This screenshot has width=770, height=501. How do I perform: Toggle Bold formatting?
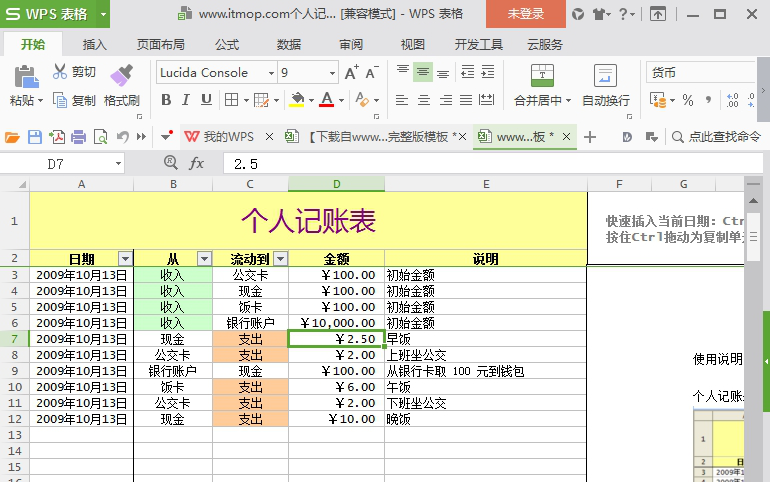point(166,100)
